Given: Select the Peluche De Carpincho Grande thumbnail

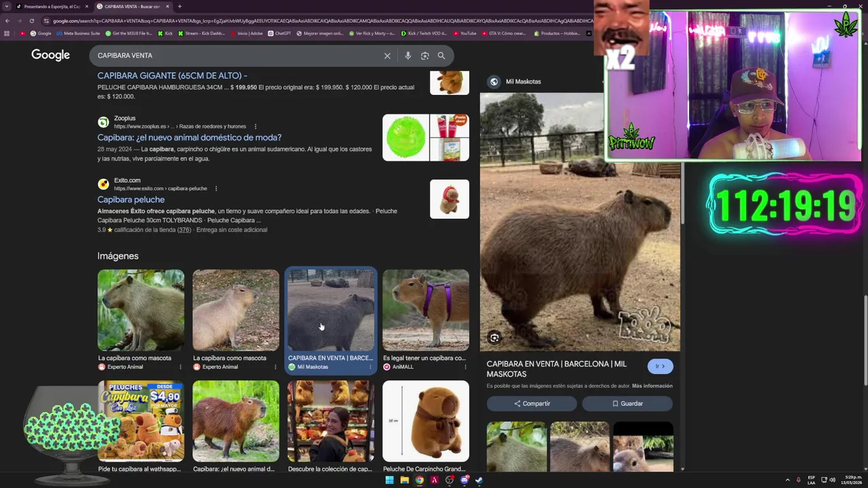Looking at the screenshot, I should point(426,421).
